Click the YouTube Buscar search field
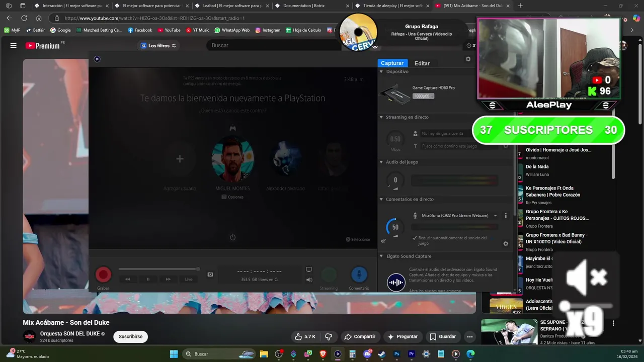Image resolution: width=644 pixels, height=362 pixels. coord(274,45)
